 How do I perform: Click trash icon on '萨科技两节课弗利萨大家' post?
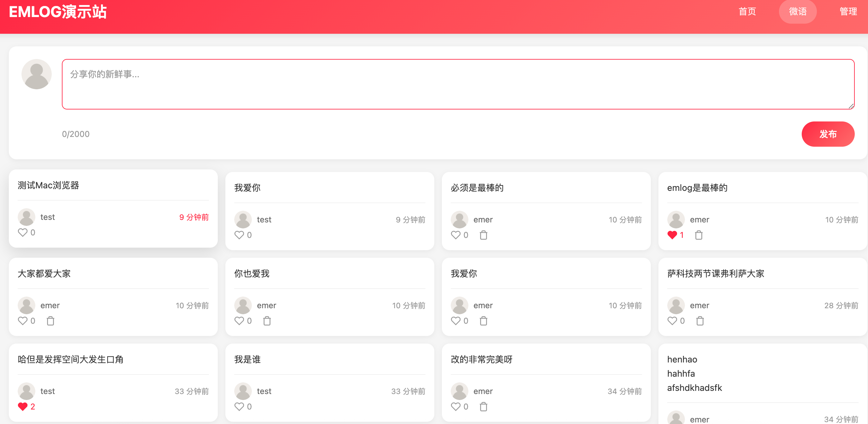pos(699,321)
